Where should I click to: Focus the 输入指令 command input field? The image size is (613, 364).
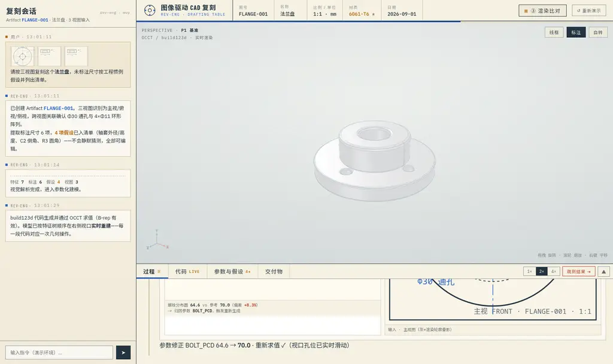pyautogui.click(x=59, y=352)
